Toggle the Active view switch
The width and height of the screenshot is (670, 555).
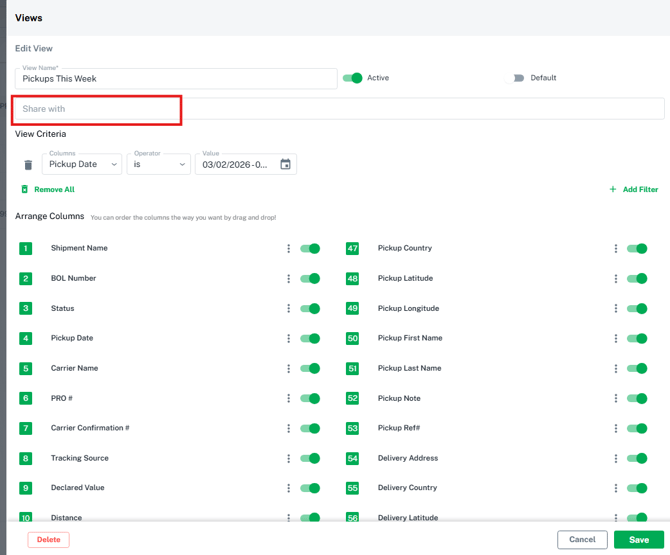click(352, 78)
